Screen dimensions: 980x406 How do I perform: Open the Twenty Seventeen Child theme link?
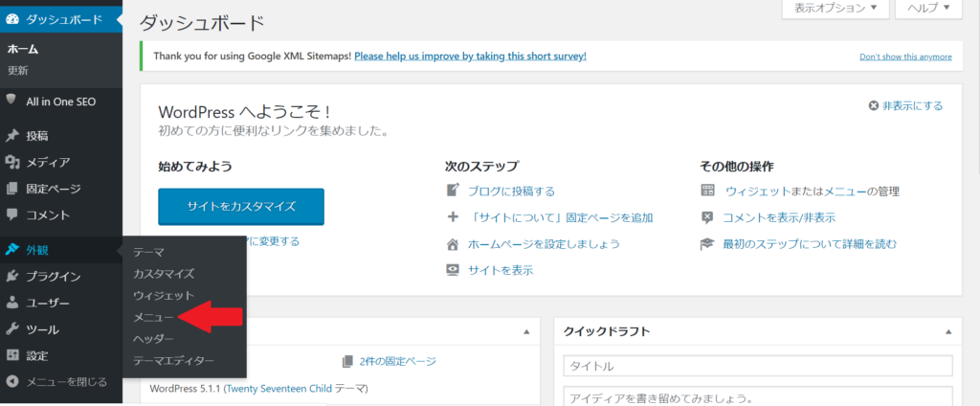278,389
